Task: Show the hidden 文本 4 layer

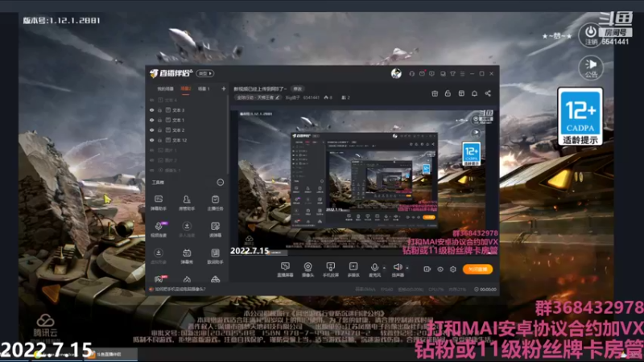Action: click(x=152, y=100)
